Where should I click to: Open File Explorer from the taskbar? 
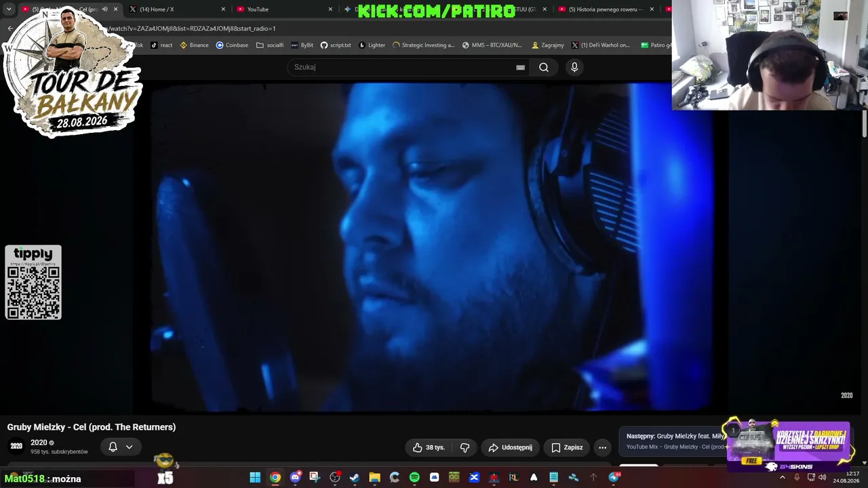pyautogui.click(x=374, y=477)
